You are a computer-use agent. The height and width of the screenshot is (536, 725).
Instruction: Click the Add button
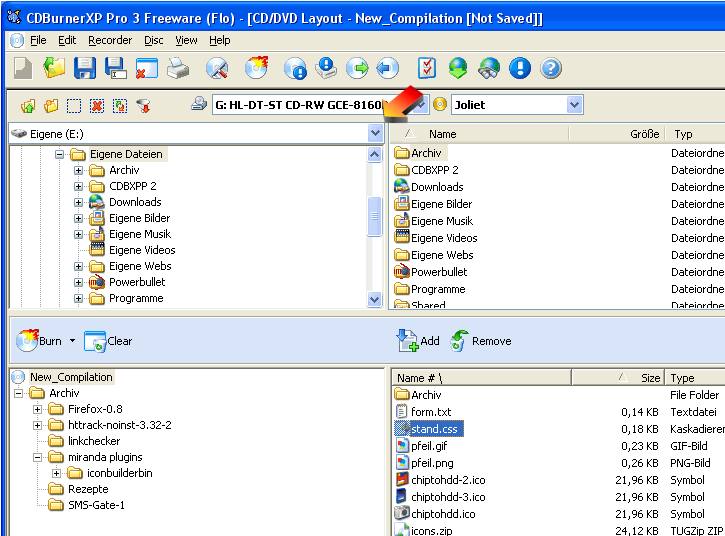click(x=418, y=341)
